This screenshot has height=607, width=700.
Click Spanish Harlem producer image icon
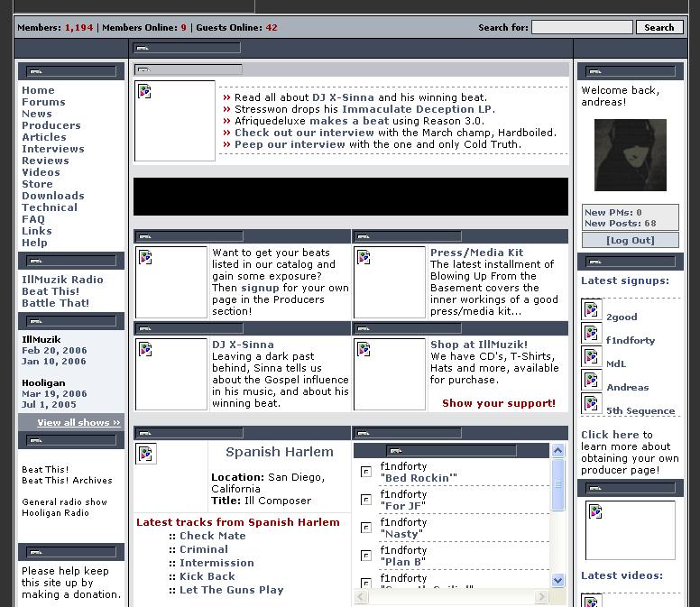tap(146, 454)
